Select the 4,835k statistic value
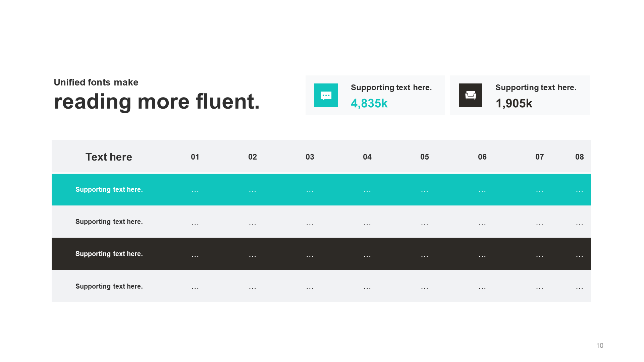Screen dimensions: 644x362 pyautogui.click(x=369, y=104)
